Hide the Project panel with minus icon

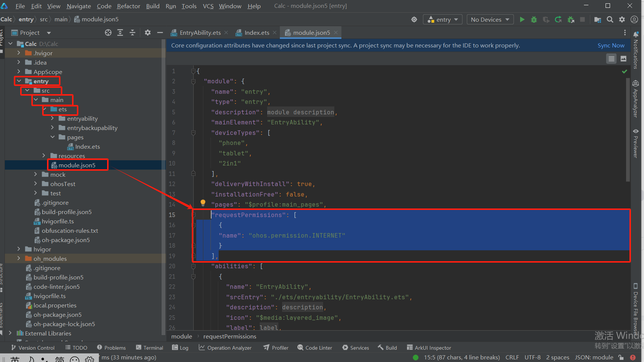pos(160,33)
